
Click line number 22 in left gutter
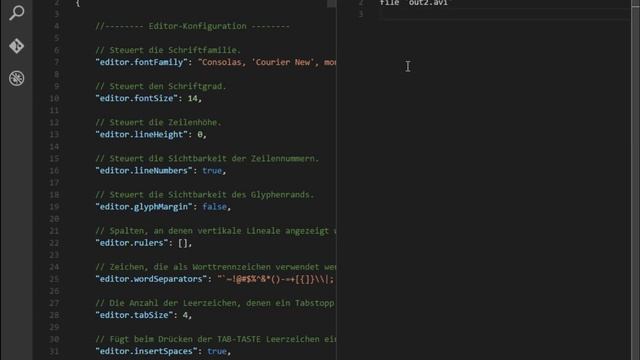click(54, 243)
